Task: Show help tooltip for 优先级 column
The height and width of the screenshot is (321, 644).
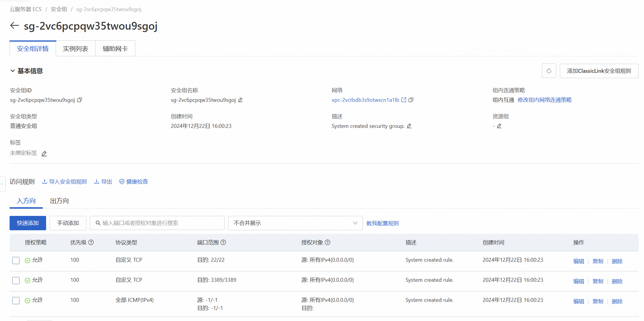Action: point(91,243)
